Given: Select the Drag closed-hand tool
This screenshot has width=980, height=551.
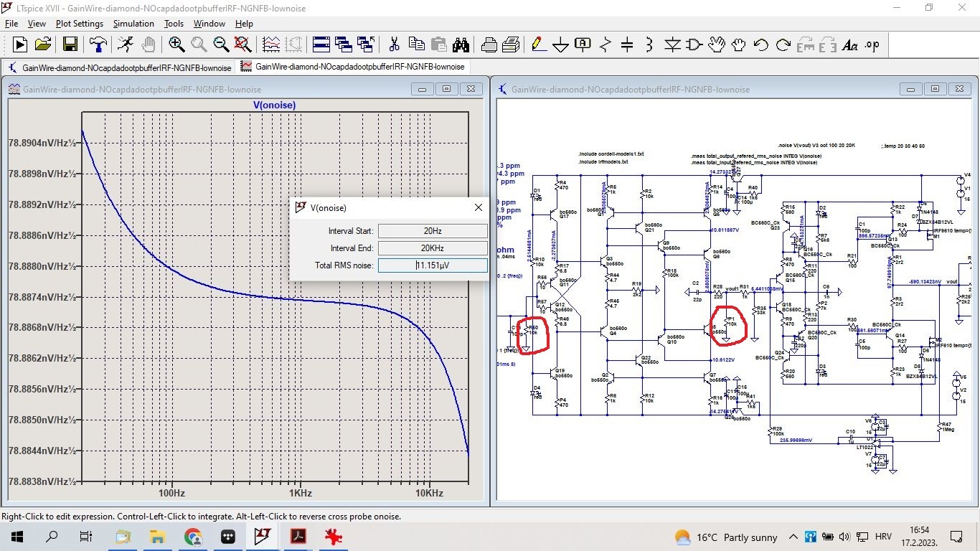Looking at the screenshot, I should (738, 44).
